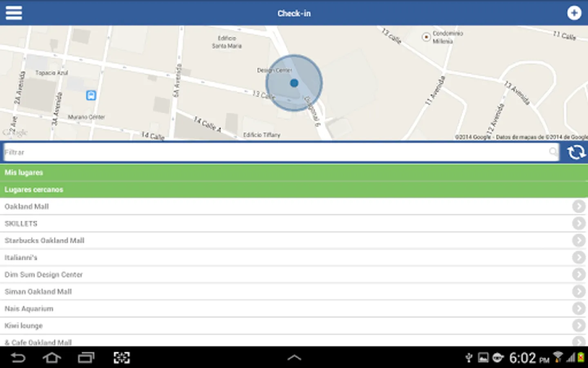The height and width of the screenshot is (368, 588).
Task: Open arrow chevron for SKILLETS
Action: [579, 223]
